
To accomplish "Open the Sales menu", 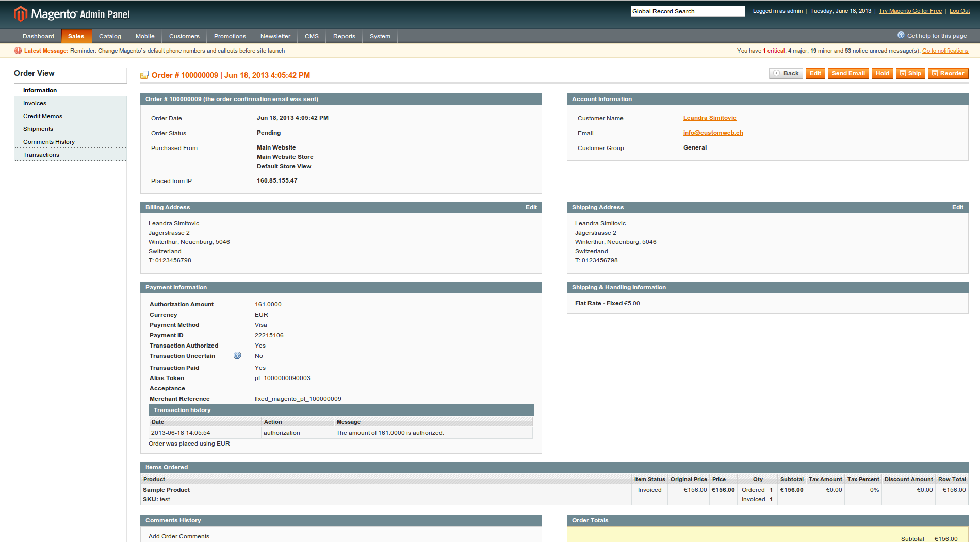I will (76, 36).
